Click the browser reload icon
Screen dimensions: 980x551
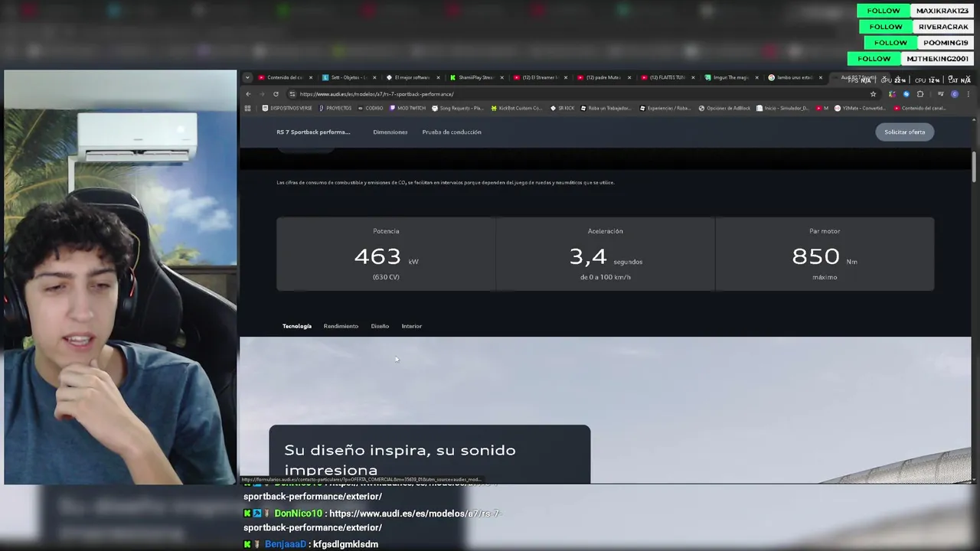click(276, 94)
